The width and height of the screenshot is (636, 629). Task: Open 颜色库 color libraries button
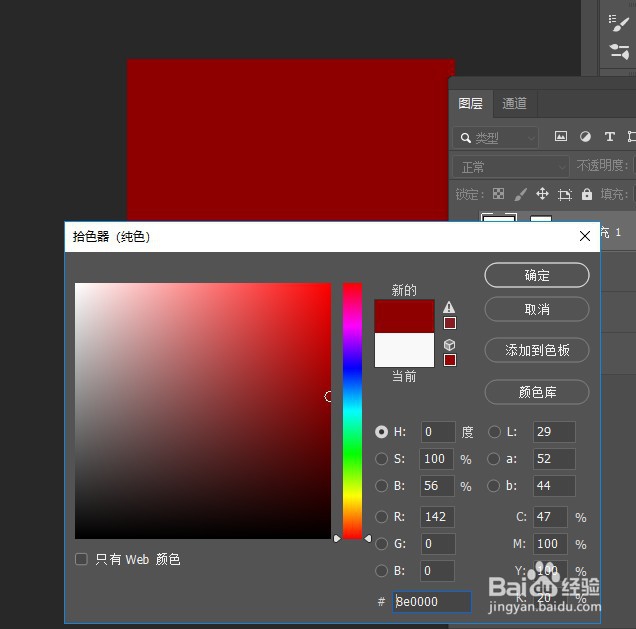click(x=537, y=392)
